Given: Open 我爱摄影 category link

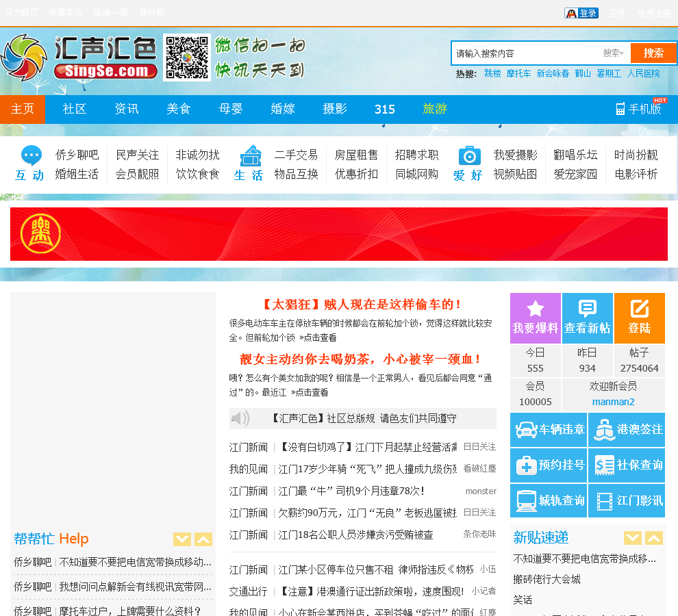Looking at the screenshot, I should (516, 155).
